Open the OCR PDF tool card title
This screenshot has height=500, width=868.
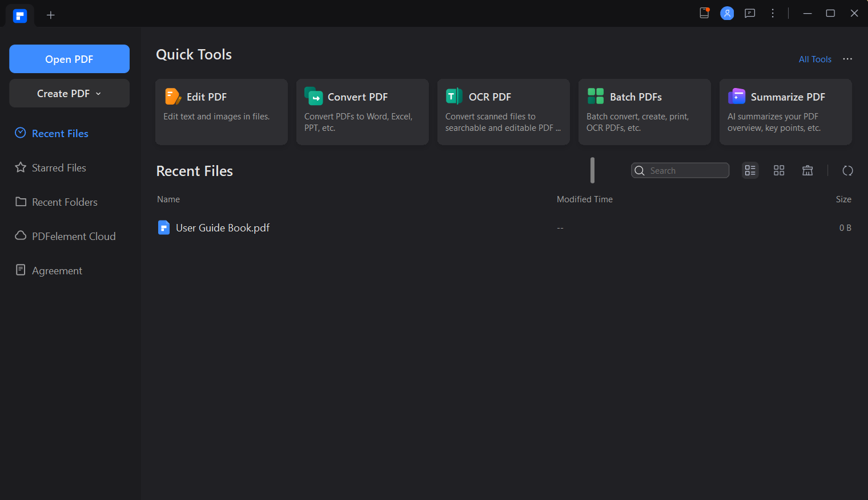pos(490,97)
